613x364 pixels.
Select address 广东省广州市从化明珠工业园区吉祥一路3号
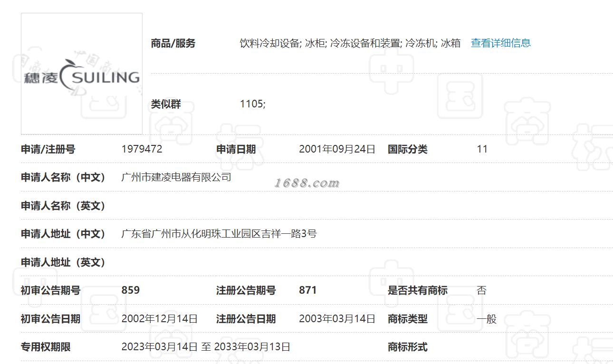(x=219, y=234)
